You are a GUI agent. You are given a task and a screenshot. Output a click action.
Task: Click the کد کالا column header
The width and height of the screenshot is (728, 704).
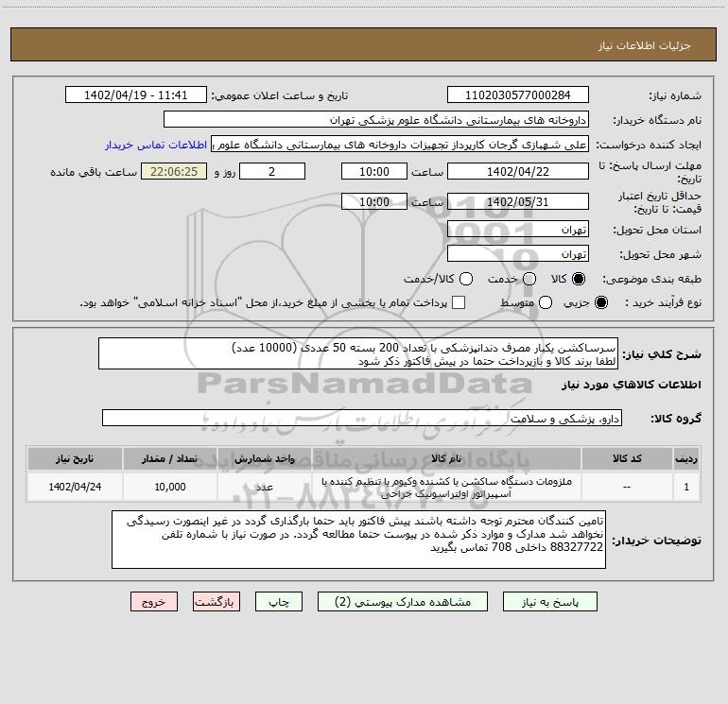click(627, 458)
